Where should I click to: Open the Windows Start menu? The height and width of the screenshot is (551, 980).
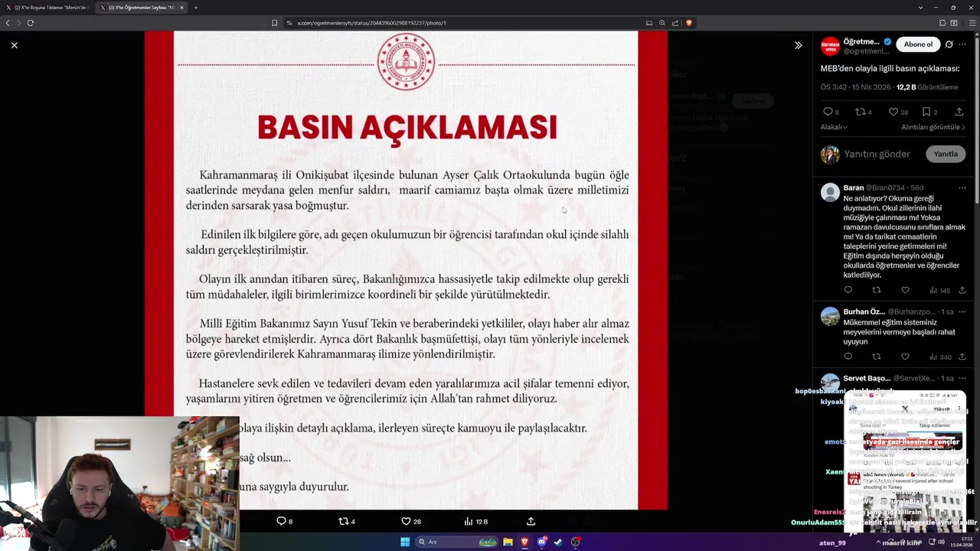pyautogui.click(x=405, y=542)
